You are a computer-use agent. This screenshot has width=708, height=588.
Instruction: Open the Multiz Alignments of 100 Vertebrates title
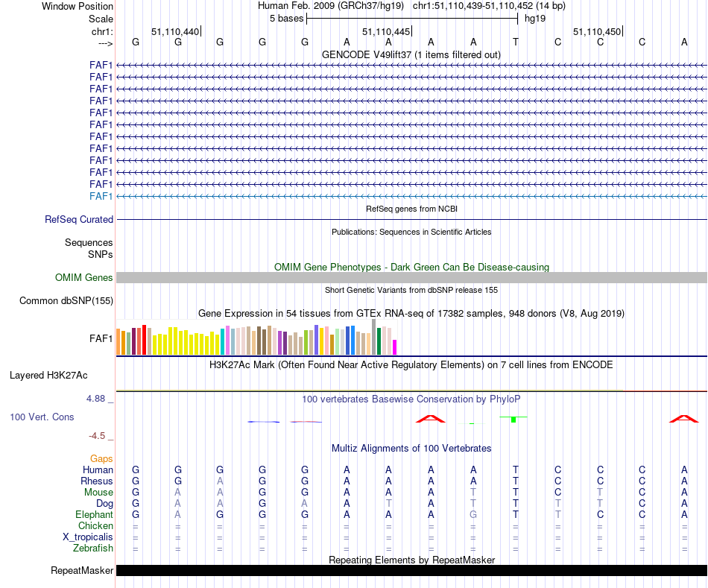tap(411, 449)
